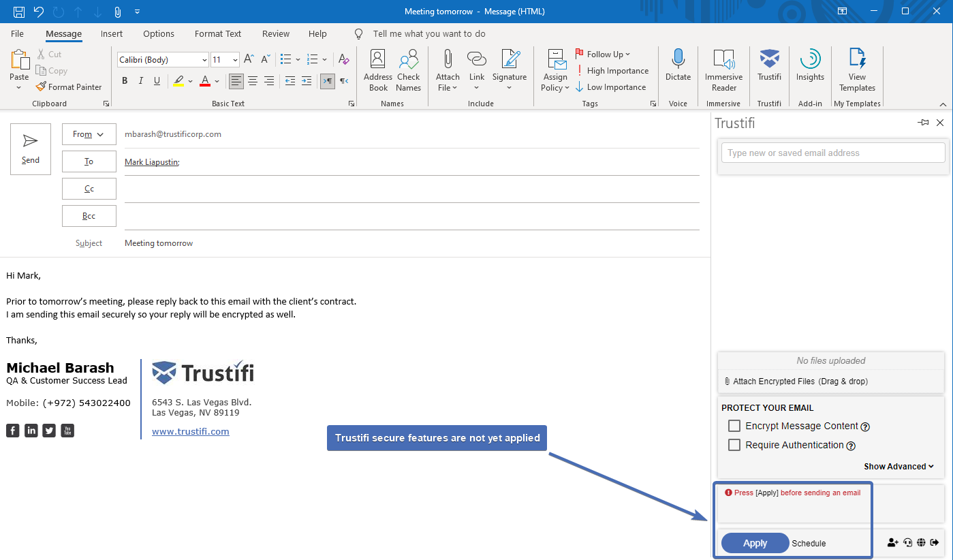Mark message as High Importance
Screen dimensions: 953x560
coord(612,70)
